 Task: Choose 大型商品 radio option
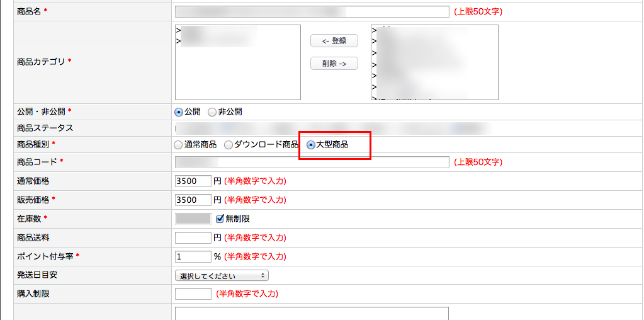tap(311, 145)
